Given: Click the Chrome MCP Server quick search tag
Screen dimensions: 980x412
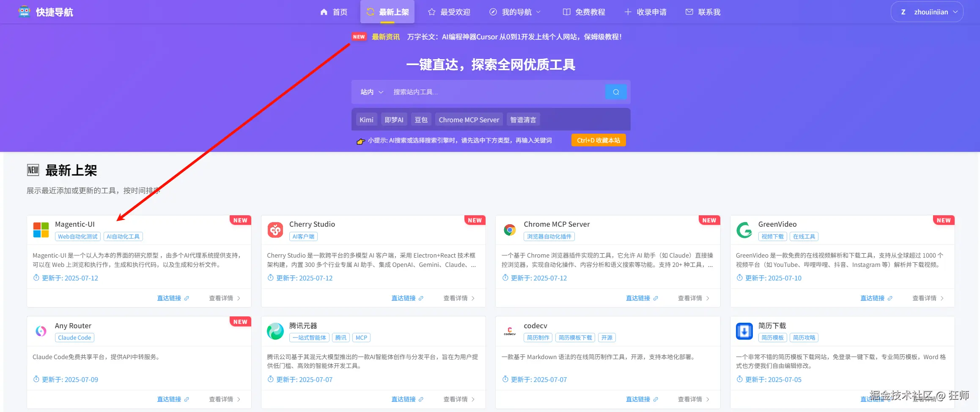Looking at the screenshot, I should point(469,120).
